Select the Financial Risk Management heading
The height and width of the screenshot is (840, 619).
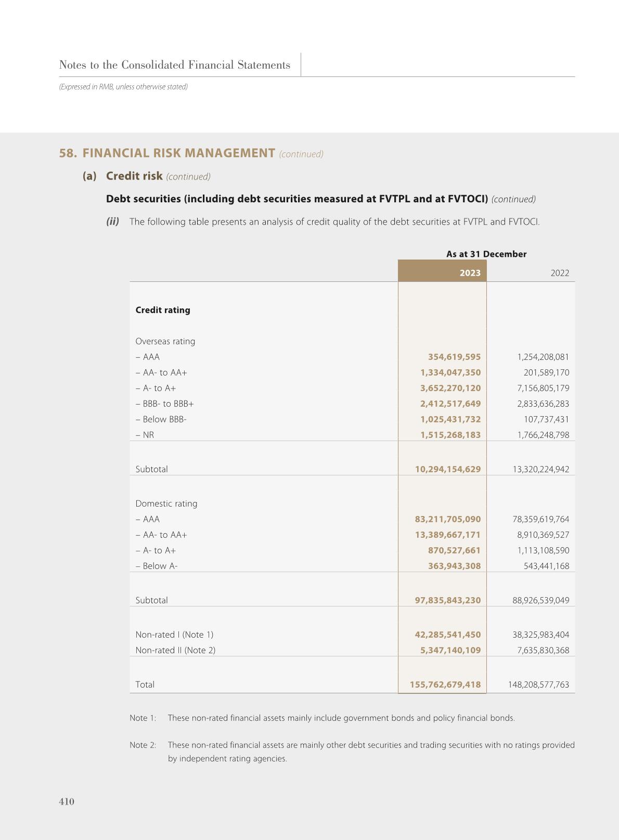pyautogui.click(x=178, y=153)
